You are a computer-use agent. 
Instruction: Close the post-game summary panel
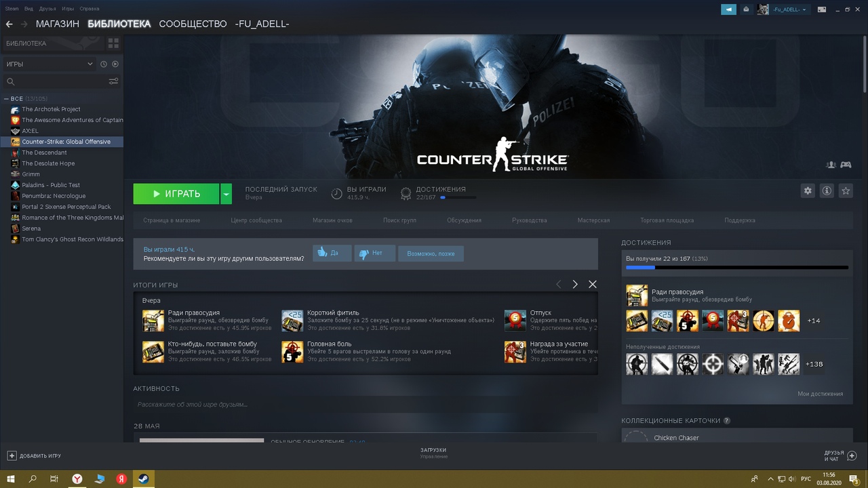593,284
